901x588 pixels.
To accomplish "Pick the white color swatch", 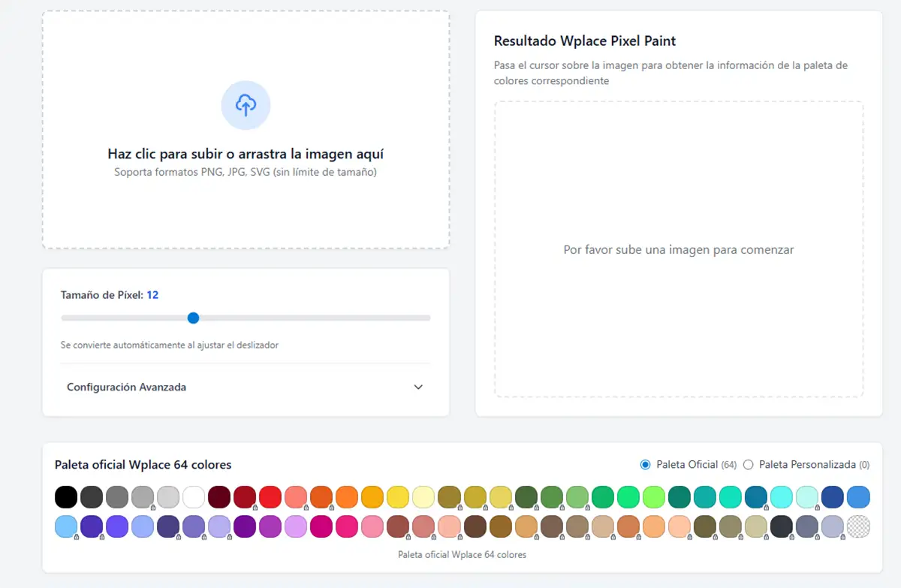I will pos(194,497).
